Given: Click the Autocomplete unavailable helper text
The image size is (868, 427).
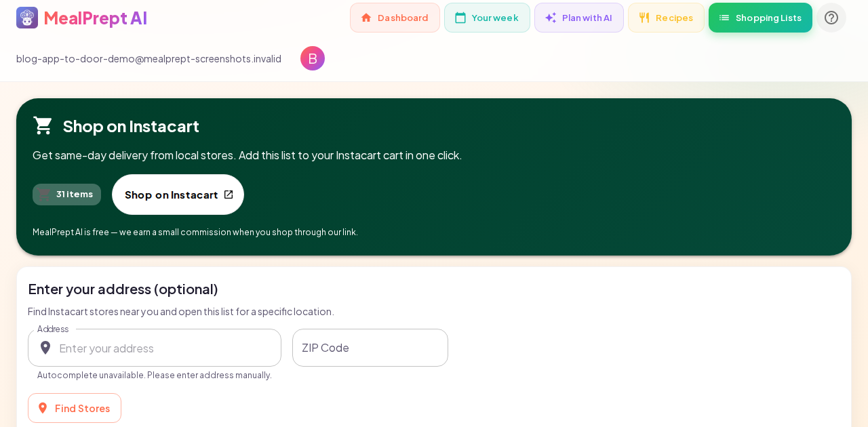Looking at the screenshot, I should click(x=155, y=375).
